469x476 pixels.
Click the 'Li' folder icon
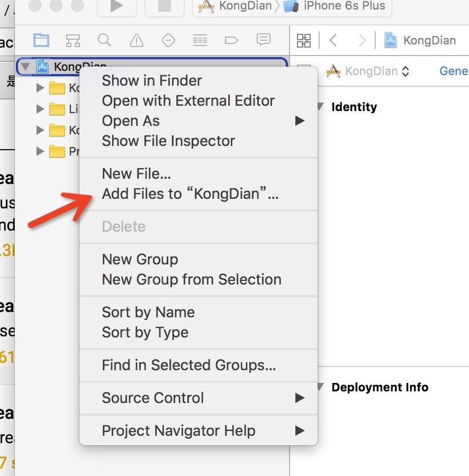[57, 109]
